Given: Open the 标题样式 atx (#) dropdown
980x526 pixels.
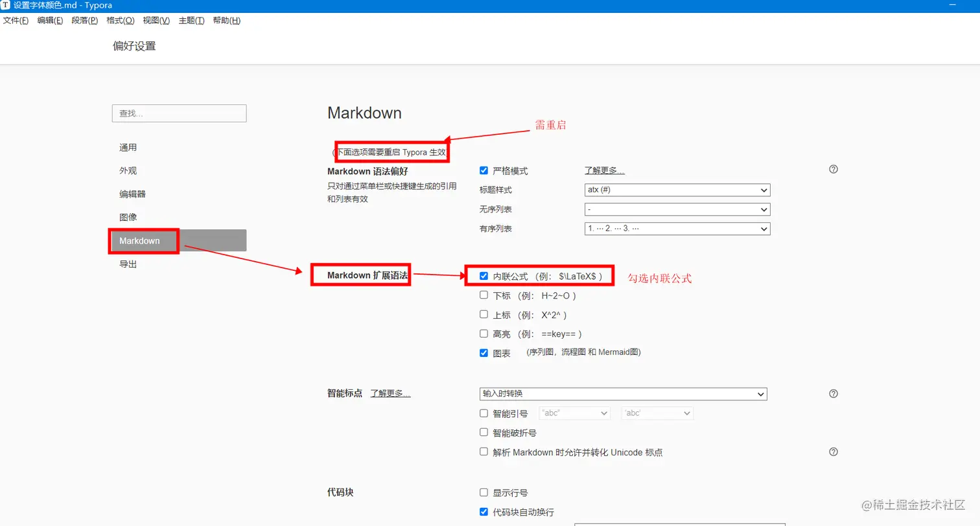Looking at the screenshot, I should coord(677,190).
